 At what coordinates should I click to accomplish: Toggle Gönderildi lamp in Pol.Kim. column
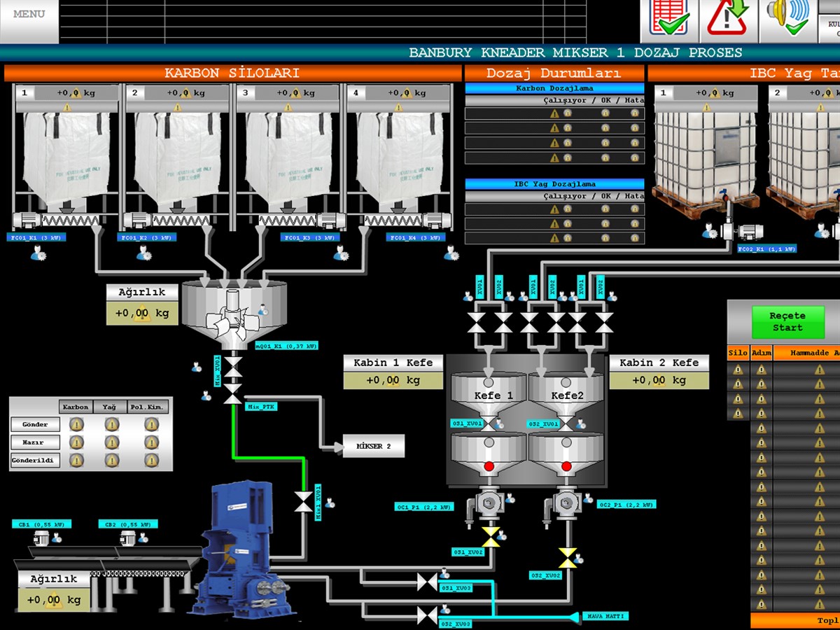151,461
